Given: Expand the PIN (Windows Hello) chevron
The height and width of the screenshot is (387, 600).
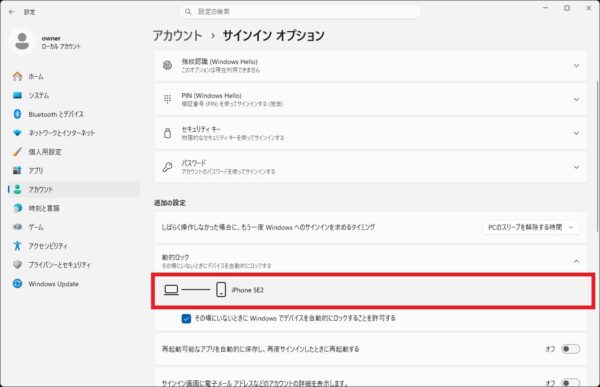Looking at the screenshot, I should point(576,100).
